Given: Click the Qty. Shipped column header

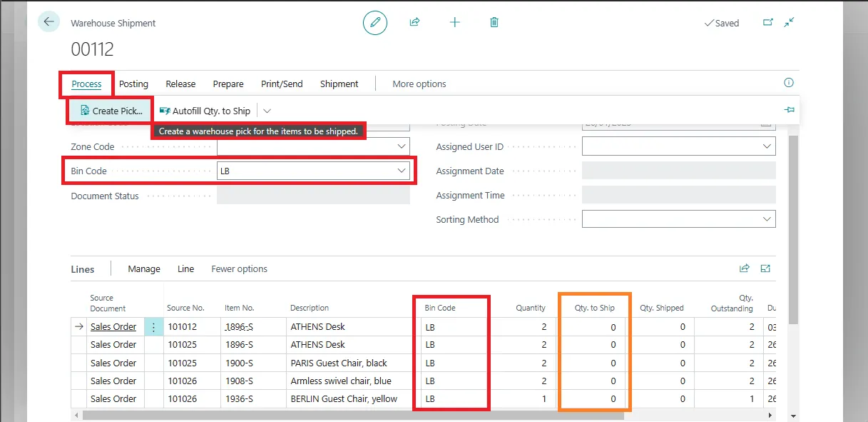Looking at the screenshot, I should [x=662, y=308].
